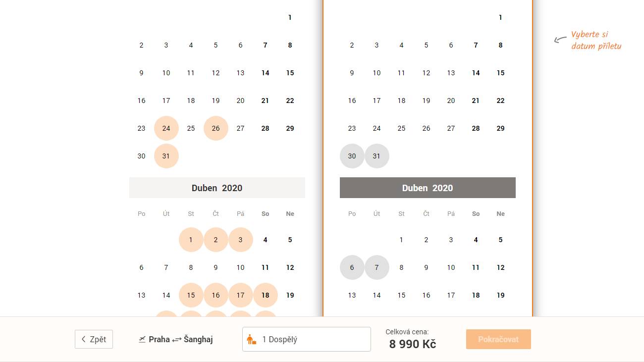Screen dimensions: 644x362
Task: Click the airplane icon beside Praha
Action: tap(143, 339)
